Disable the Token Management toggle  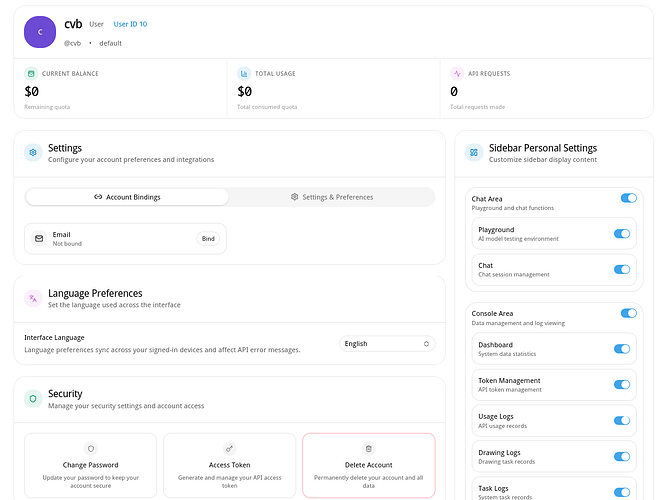coord(622,385)
